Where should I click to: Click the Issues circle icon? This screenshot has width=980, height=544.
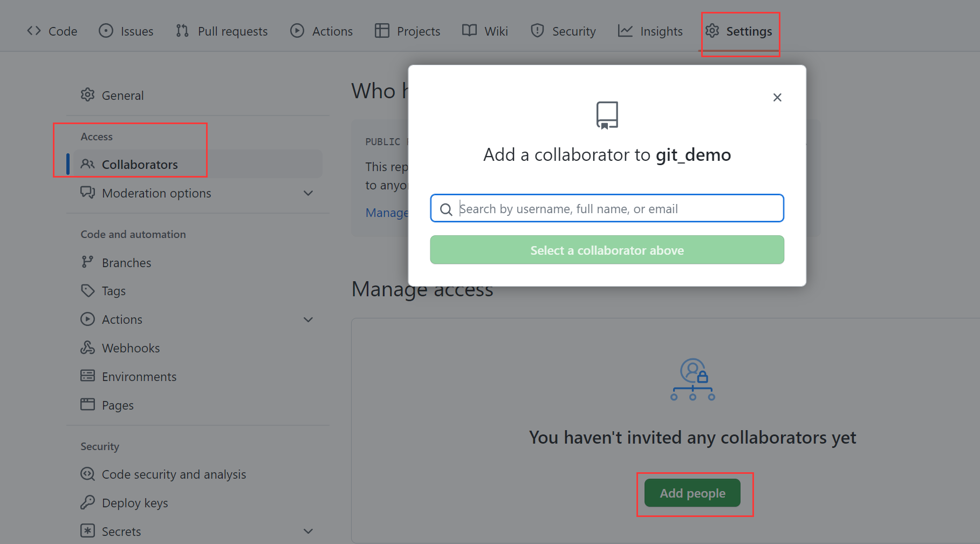click(x=106, y=31)
